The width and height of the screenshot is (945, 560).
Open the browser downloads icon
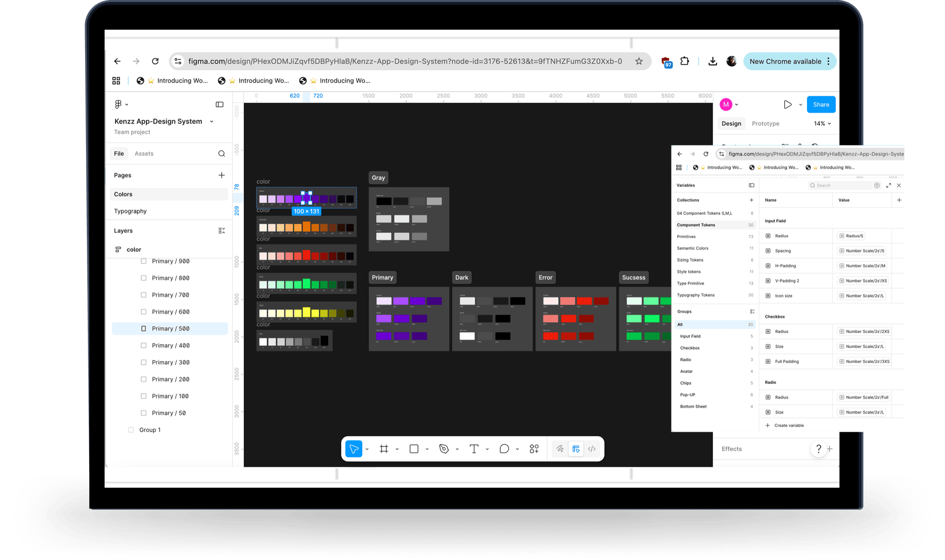pyautogui.click(x=713, y=61)
